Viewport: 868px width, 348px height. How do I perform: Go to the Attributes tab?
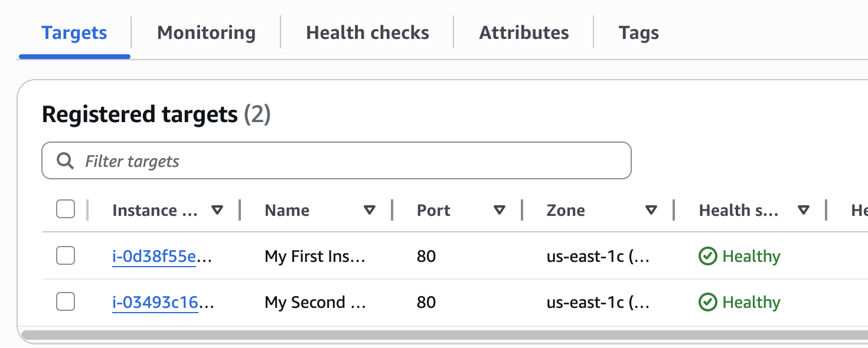[524, 32]
